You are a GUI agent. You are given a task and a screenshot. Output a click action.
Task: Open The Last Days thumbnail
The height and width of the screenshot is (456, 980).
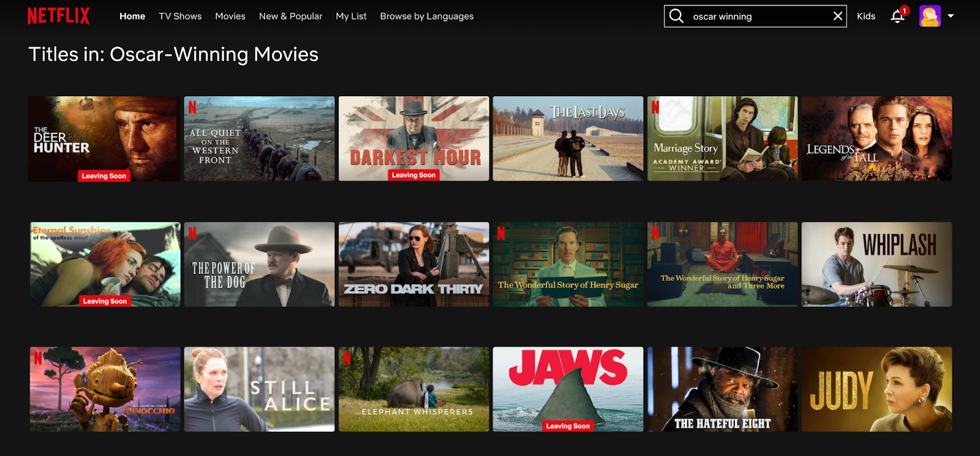[568, 139]
